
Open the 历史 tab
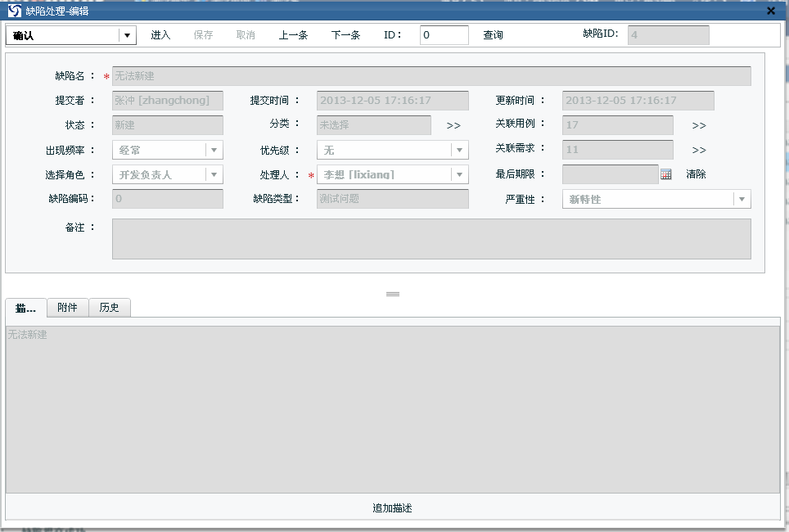(x=109, y=308)
